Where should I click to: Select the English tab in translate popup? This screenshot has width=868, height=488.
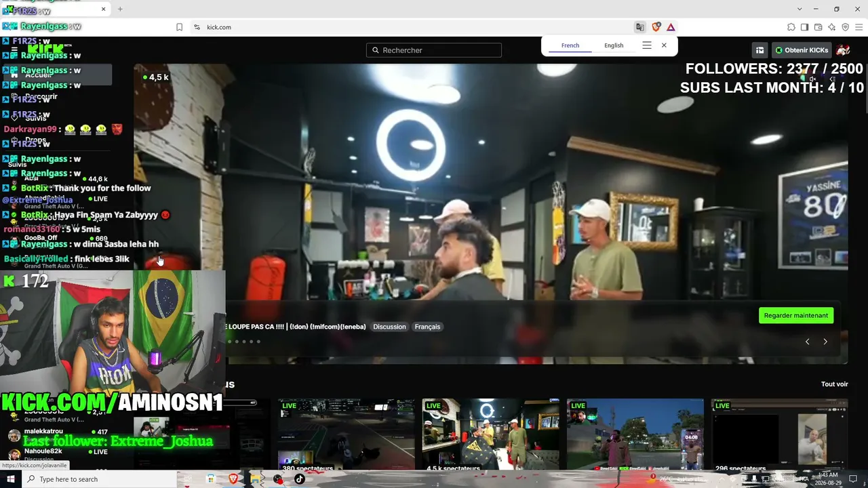(x=614, y=45)
